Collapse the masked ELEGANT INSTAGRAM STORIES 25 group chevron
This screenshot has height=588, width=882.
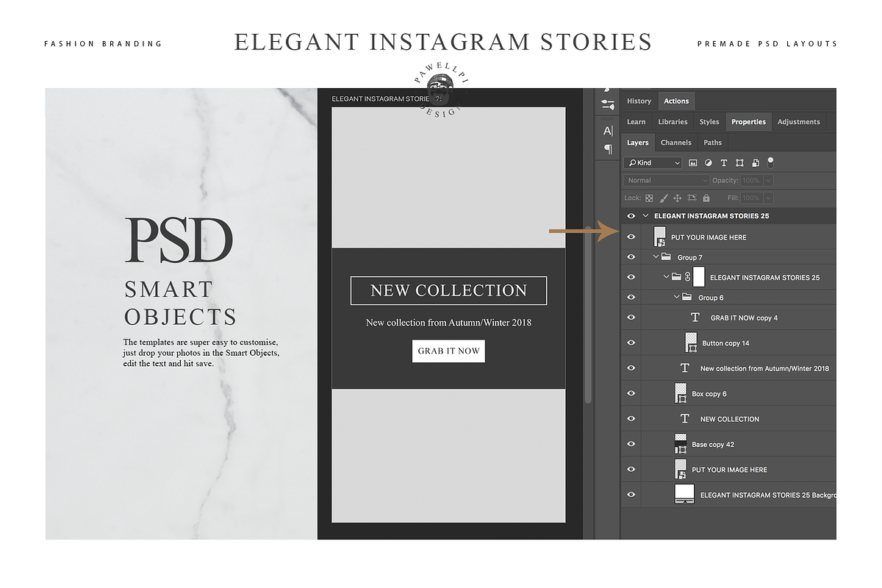coord(666,277)
